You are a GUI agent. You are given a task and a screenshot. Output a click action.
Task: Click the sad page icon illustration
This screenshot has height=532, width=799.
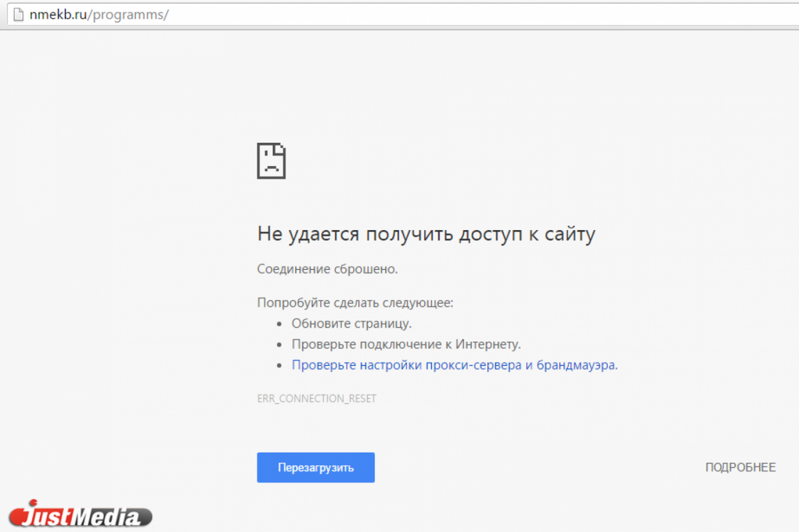pyautogui.click(x=272, y=161)
